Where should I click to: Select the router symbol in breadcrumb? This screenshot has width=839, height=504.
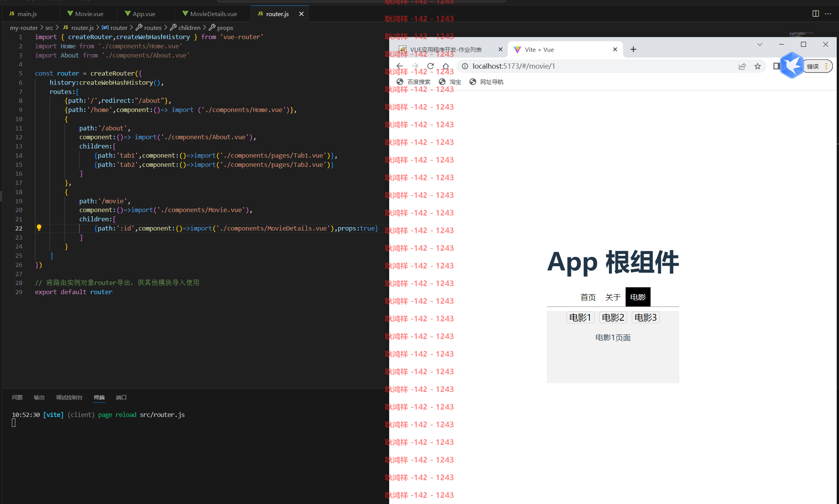[115, 28]
